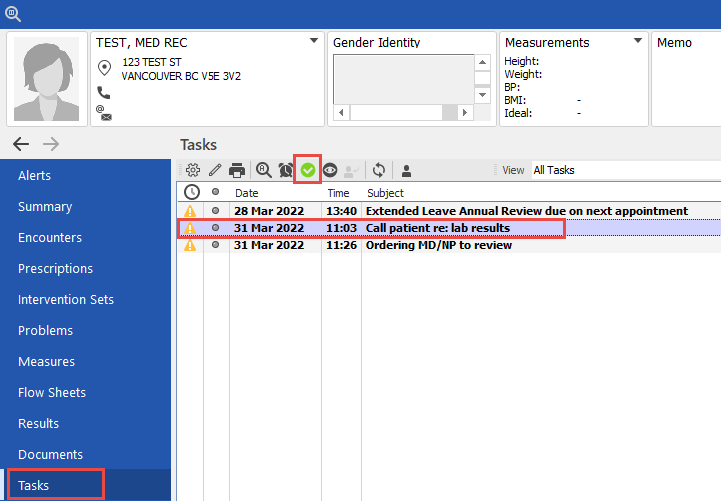
Task: Expand the patient name dropdown arrow
Action: 314,42
